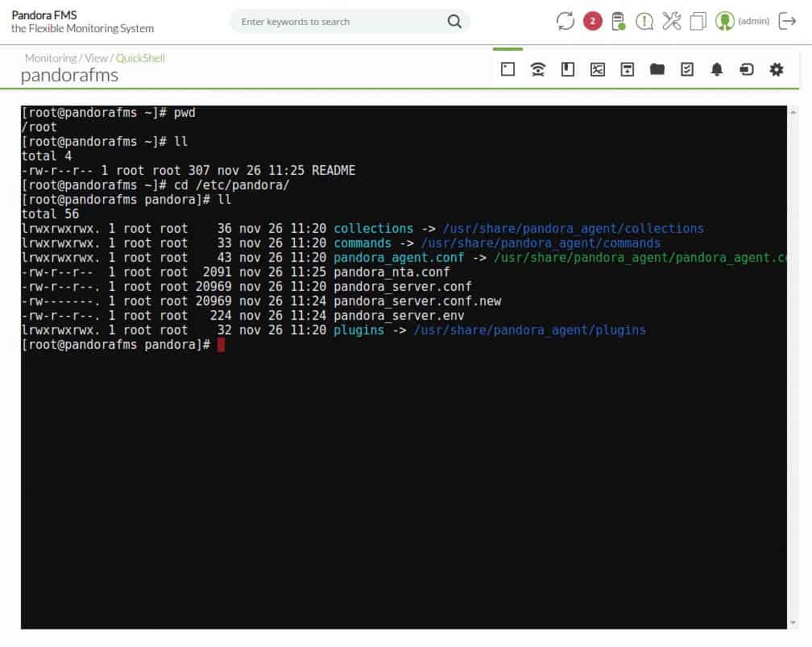Click 'commands' symlink name in terminal listing
The image size is (812, 647).
[x=362, y=243]
